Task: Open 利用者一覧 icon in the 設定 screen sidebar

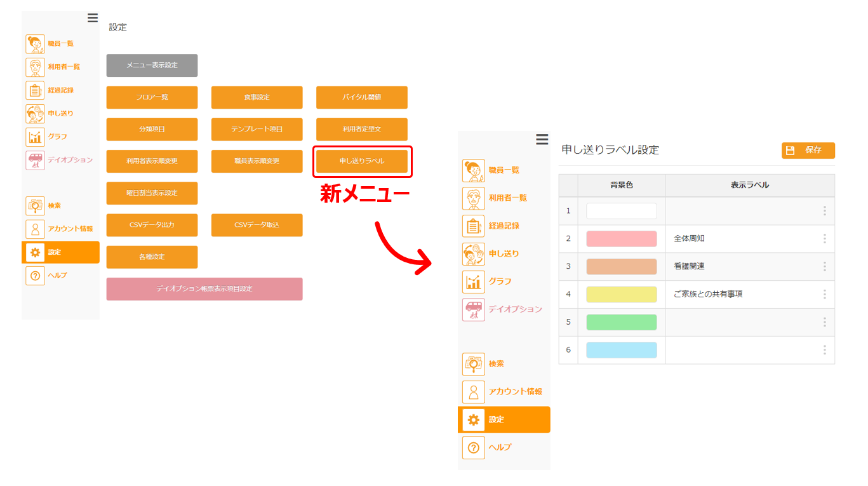Action: tap(36, 67)
